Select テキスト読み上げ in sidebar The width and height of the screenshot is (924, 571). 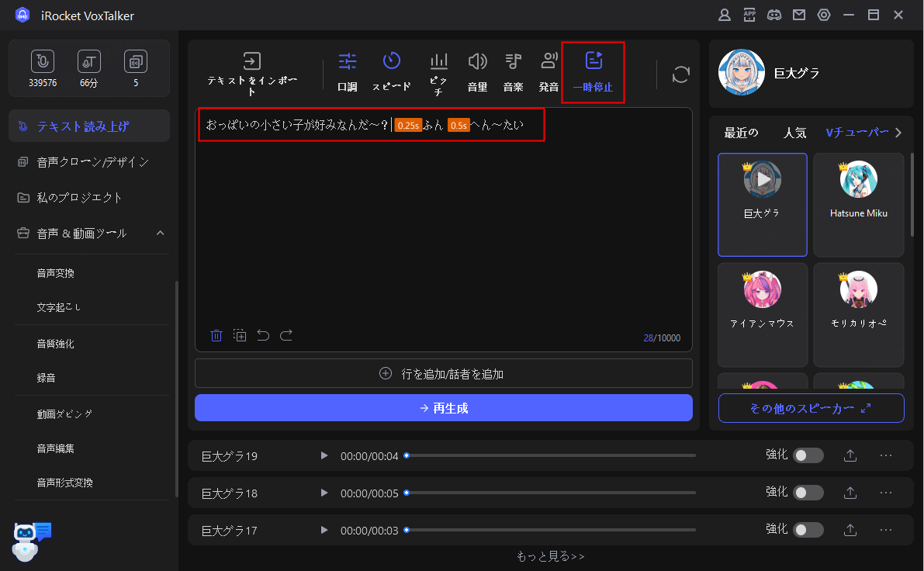(89, 126)
